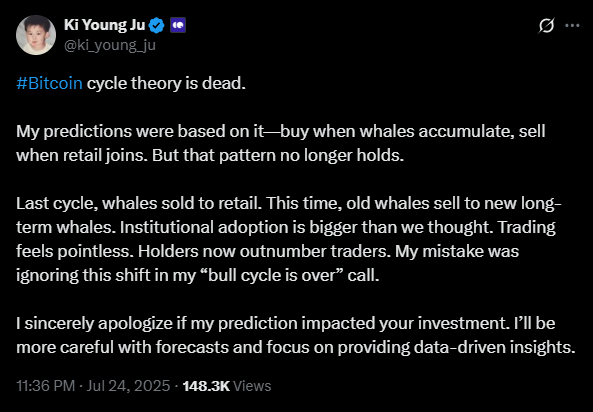The height and width of the screenshot is (412, 593).
Task: Open the three-dot more options menu
Action: [x=572, y=26]
